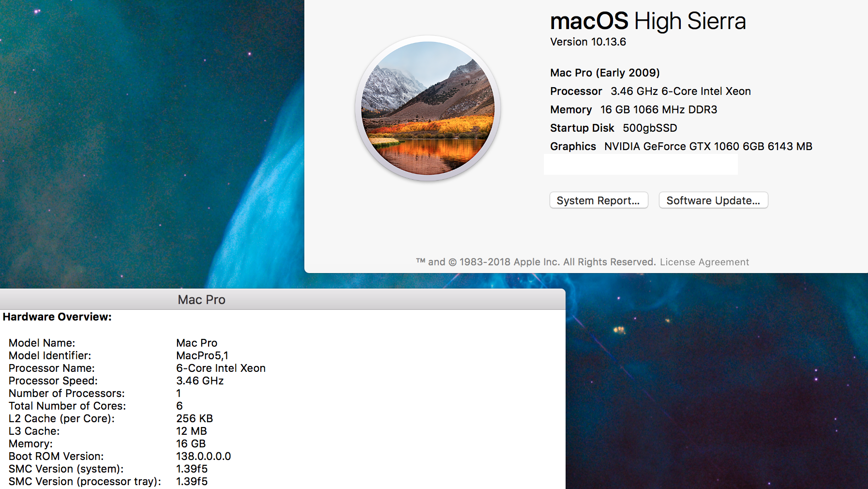
Task: Open the License Agreement link
Action: point(704,262)
